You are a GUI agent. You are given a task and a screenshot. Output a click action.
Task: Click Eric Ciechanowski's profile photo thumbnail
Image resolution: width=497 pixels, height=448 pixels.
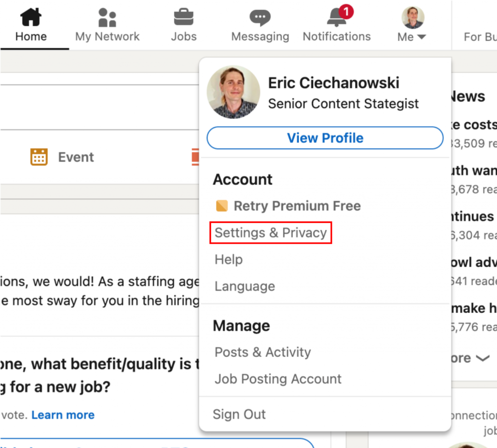pos(233,92)
